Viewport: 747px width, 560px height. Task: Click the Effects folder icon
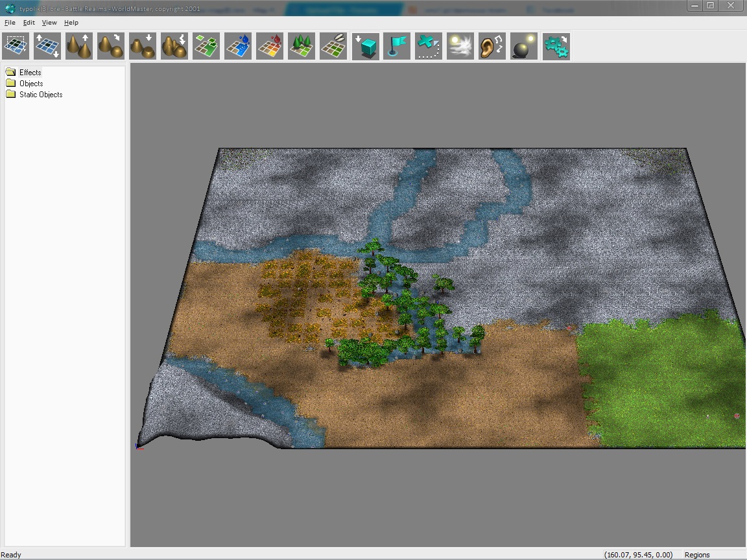[x=10, y=72]
